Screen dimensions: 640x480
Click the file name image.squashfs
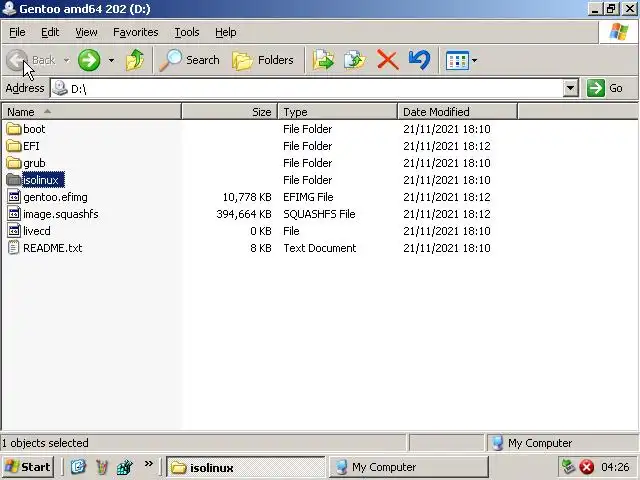point(60,214)
